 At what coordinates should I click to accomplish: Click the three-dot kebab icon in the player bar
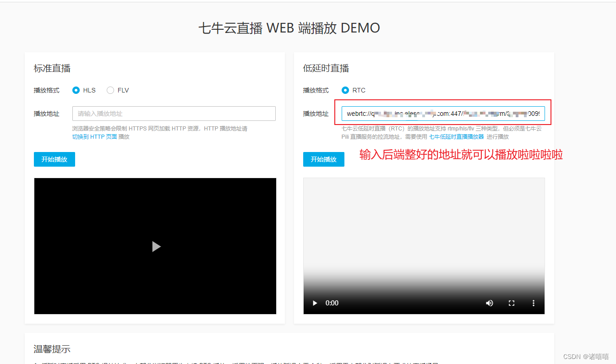click(x=533, y=303)
